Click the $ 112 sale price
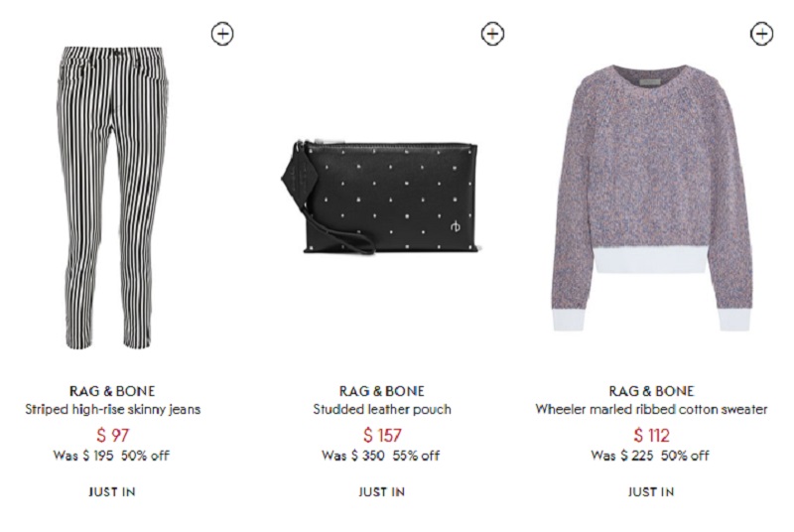The width and height of the screenshot is (794, 532). click(651, 435)
